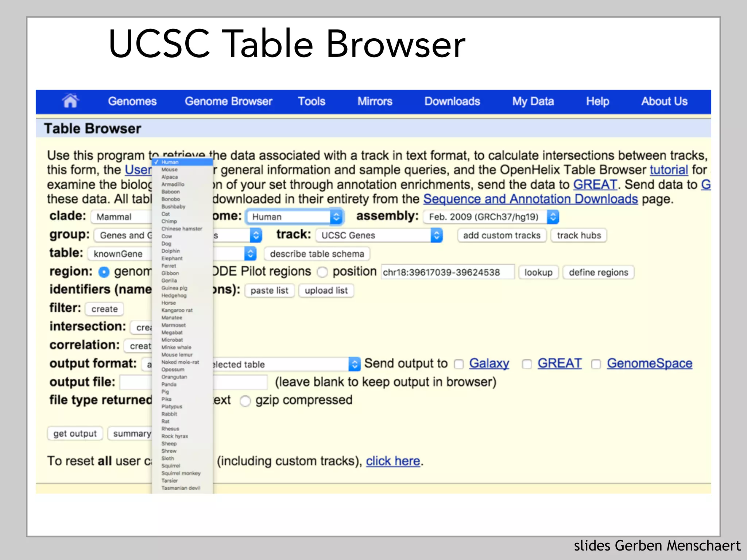Check the GenomeSpace output checkbox
This screenshot has height=560, width=747.
[596, 364]
